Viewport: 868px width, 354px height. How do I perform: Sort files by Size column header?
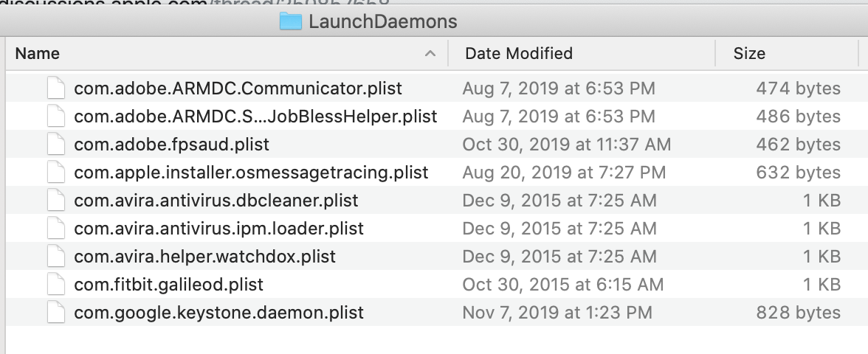[x=749, y=54]
